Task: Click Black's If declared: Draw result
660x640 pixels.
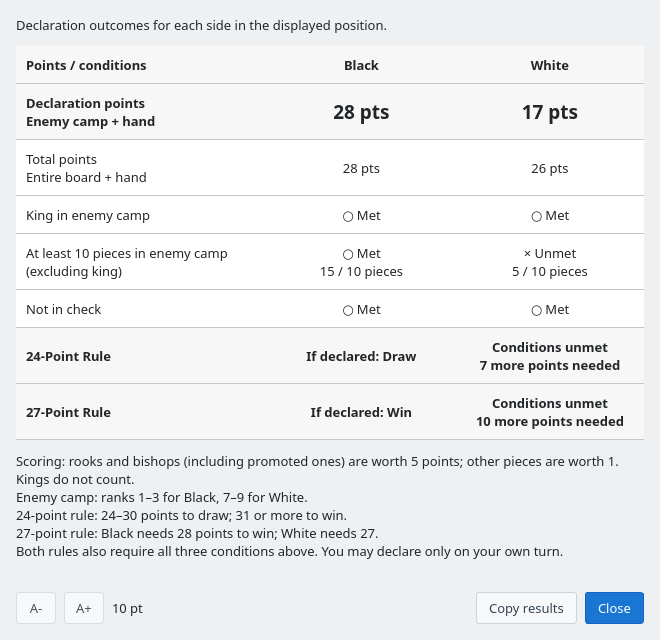Action: coord(361,356)
